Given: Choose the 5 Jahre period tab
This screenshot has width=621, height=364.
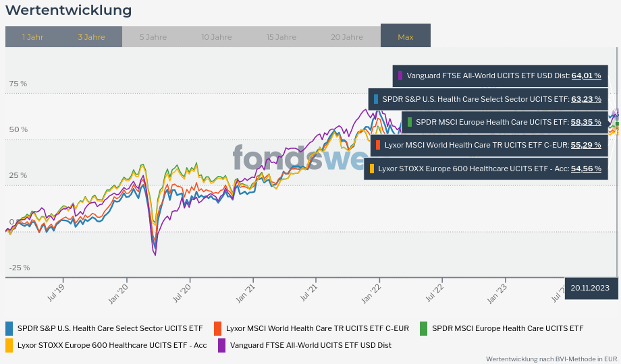Looking at the screenshot, I should (x=153, y=37).
